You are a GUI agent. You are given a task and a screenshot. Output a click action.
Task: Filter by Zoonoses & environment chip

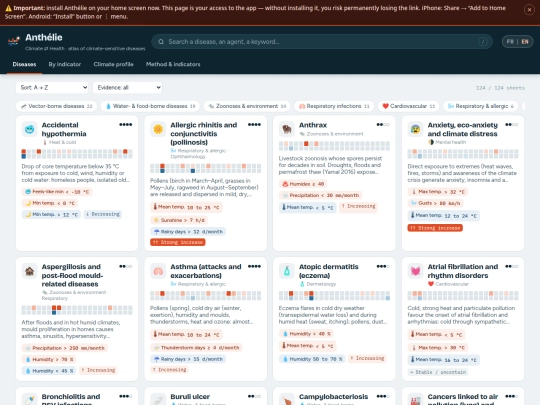pos(247,106)
